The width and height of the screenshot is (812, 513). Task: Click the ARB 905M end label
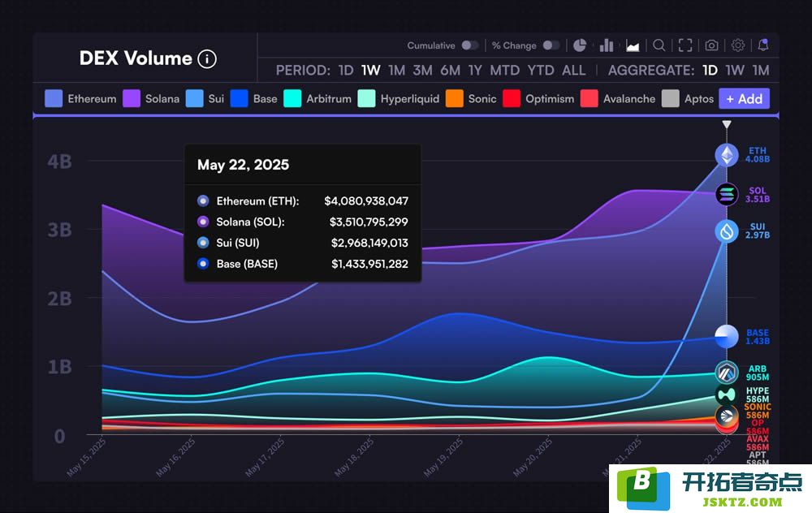tap(757, 373)
